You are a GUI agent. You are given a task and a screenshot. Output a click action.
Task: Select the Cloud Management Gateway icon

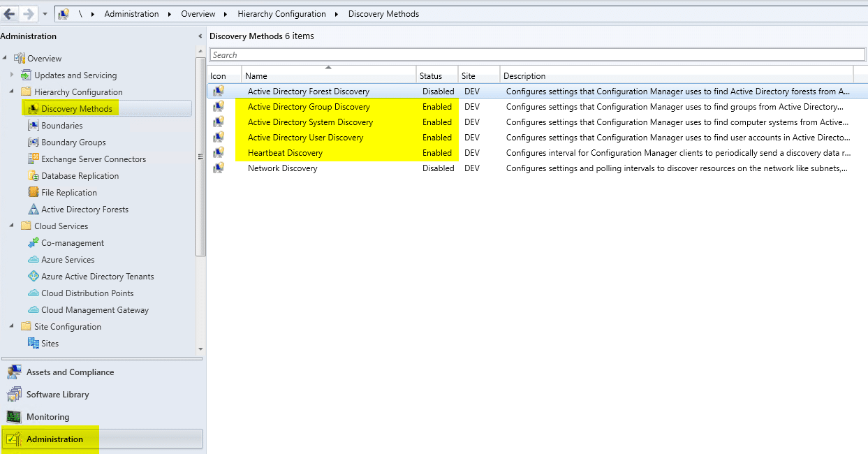33,309
